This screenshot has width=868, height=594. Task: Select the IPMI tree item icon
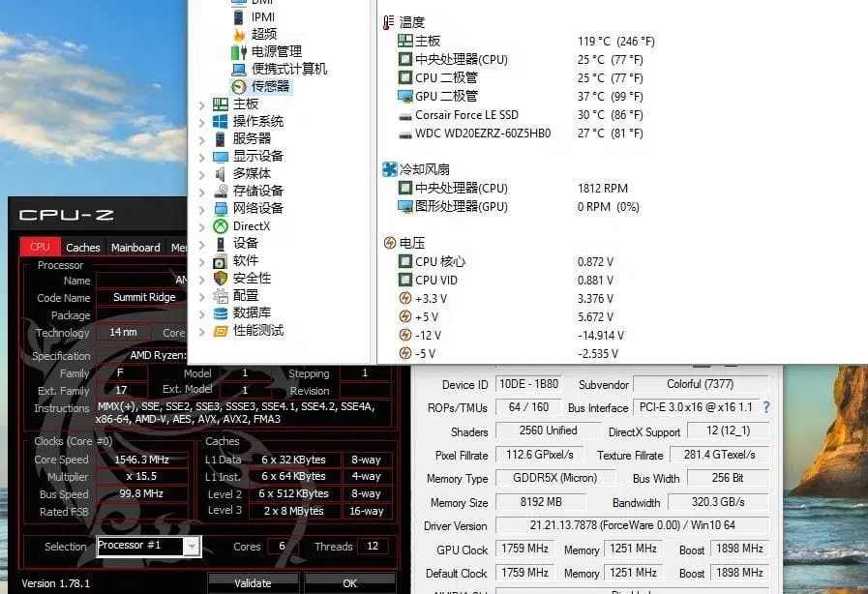[239, 17]
